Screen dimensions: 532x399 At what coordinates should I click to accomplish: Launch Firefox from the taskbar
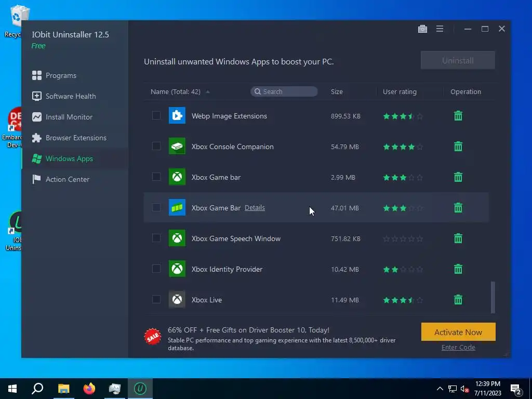[x=89, y=389]
